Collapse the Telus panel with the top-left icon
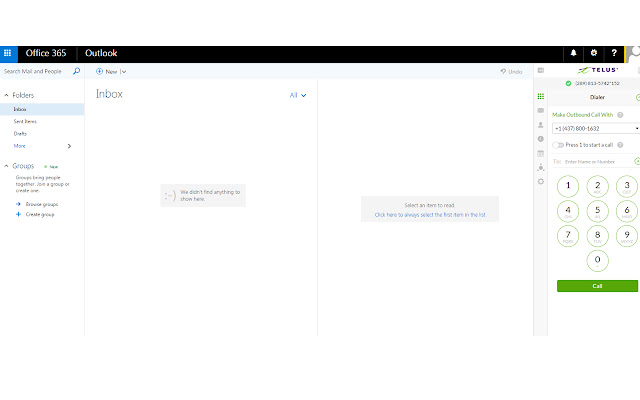 pos(541,70)
